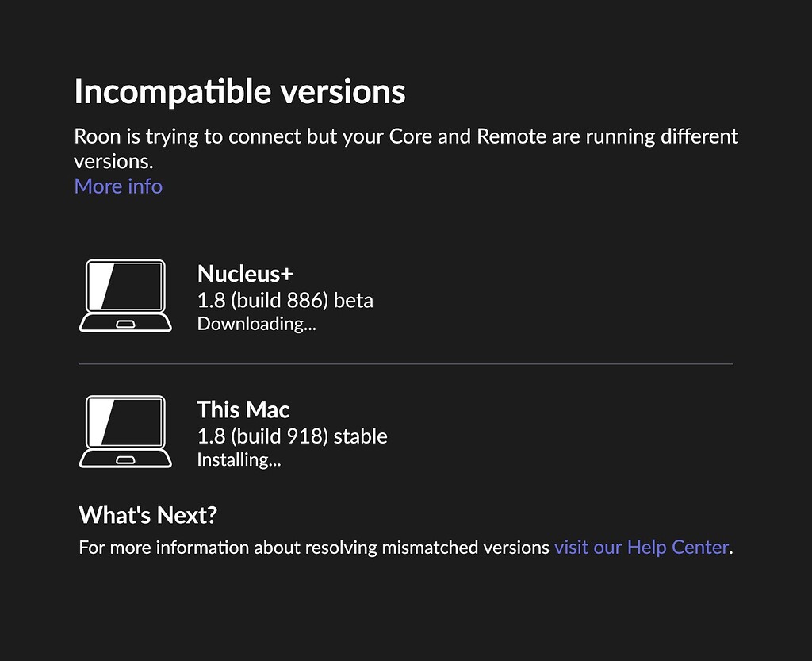
Task: Click the laptop base on This Mac graphic
Action: (x=124, y=460)
